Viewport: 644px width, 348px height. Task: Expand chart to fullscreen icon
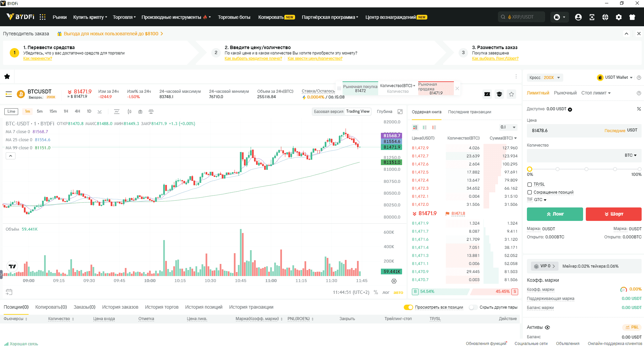click(400, 111)
